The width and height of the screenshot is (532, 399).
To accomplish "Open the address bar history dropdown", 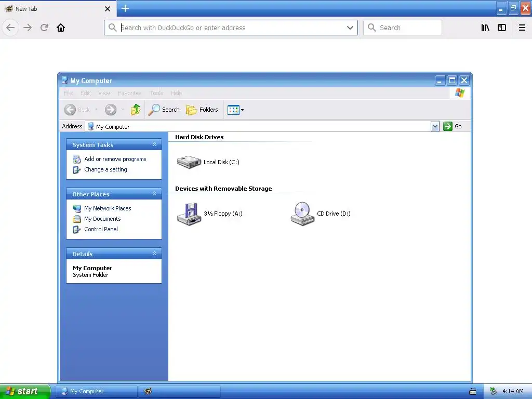I will (350, 28).
